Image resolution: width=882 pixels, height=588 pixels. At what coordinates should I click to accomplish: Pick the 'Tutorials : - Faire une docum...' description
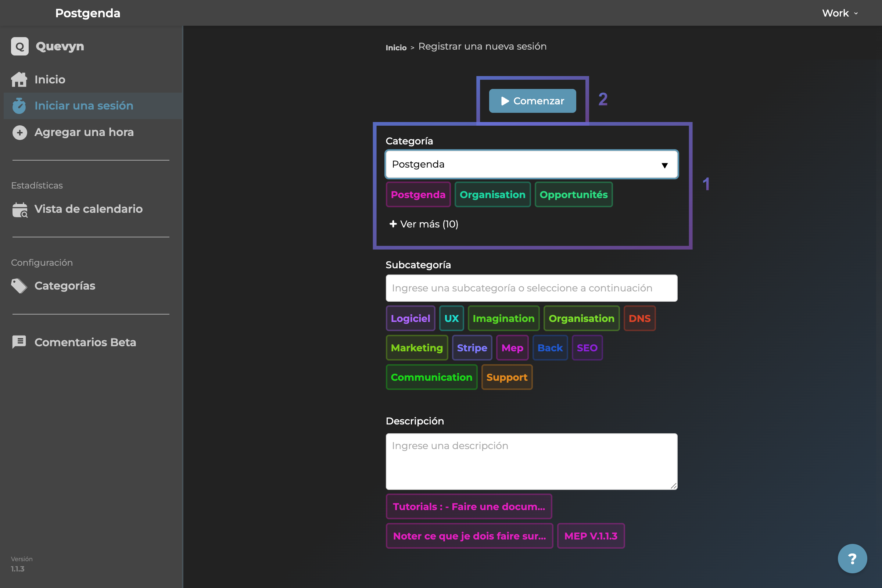(x=469, y=507)
